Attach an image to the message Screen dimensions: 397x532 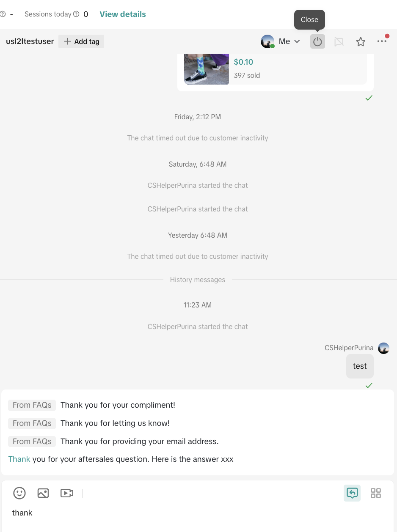43,493
